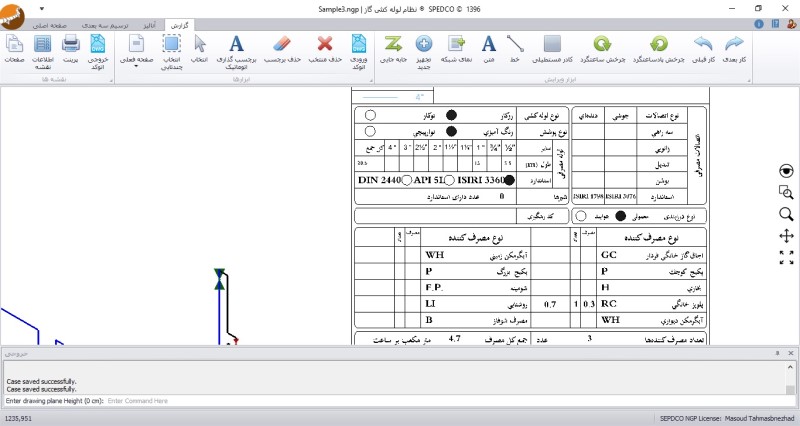The image size is (800, 426).
Task: Select the معمولی filled radio circle
Action: click(x=620, y=216)
